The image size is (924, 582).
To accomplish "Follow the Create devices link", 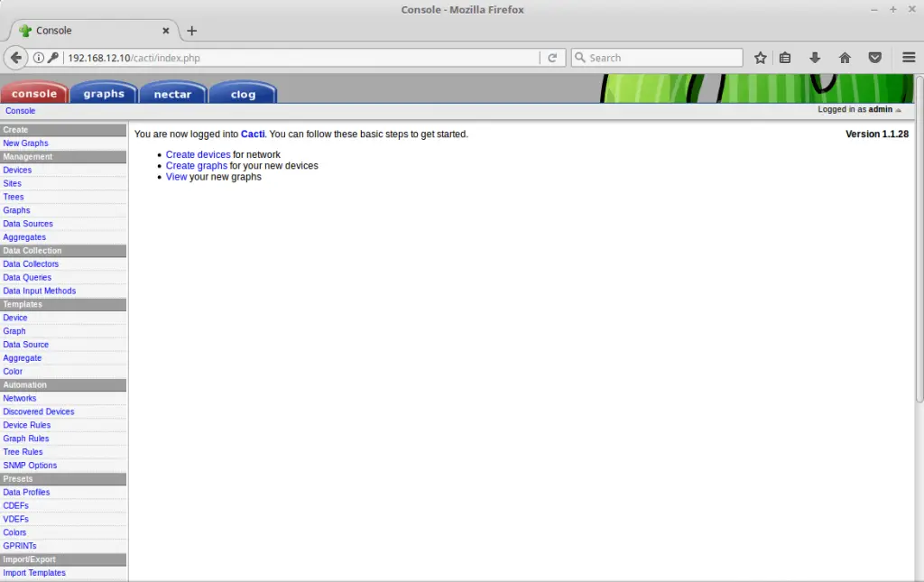I will click(198, 154).
